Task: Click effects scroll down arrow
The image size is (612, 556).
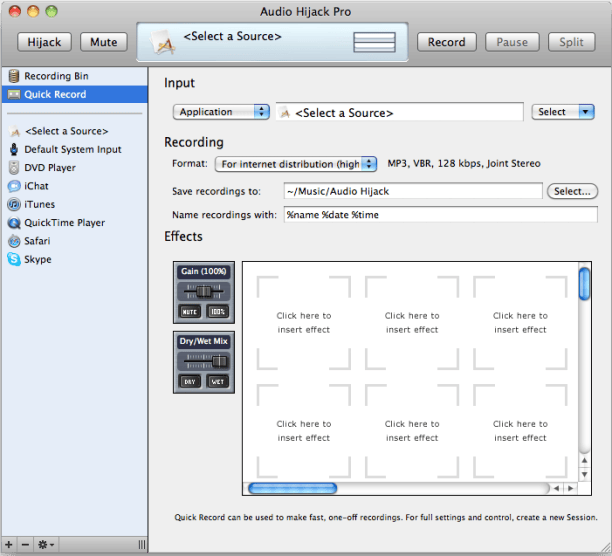Action: click(x=584, y=474)
